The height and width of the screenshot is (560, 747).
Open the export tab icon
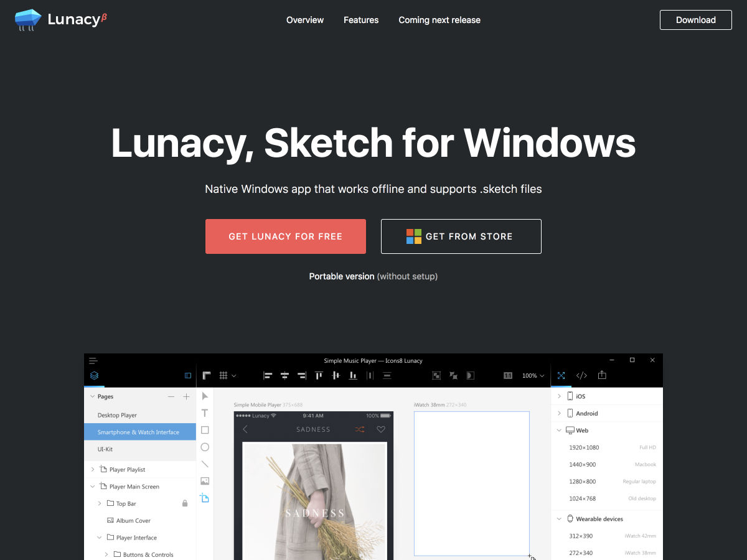click(602, 375)
